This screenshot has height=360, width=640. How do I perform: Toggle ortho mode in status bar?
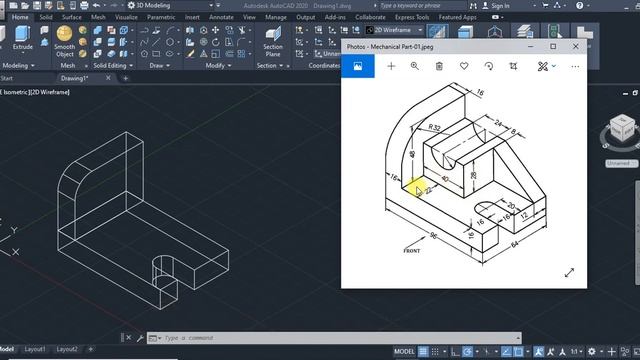point(455,351)
